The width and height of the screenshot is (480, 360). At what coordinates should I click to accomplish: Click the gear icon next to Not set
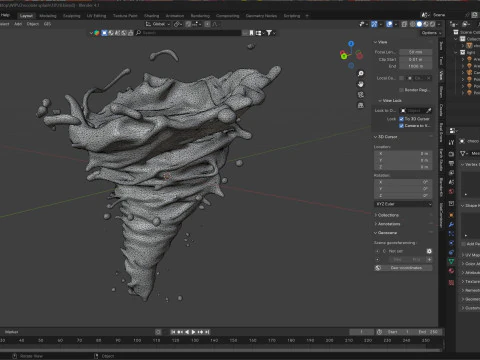[x=429, y=251]
